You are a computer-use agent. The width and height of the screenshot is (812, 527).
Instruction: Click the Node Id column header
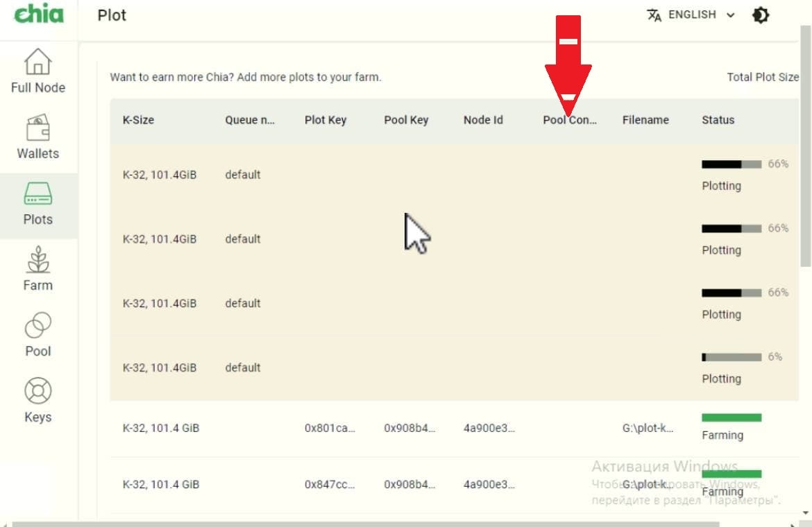pos(483,120)
